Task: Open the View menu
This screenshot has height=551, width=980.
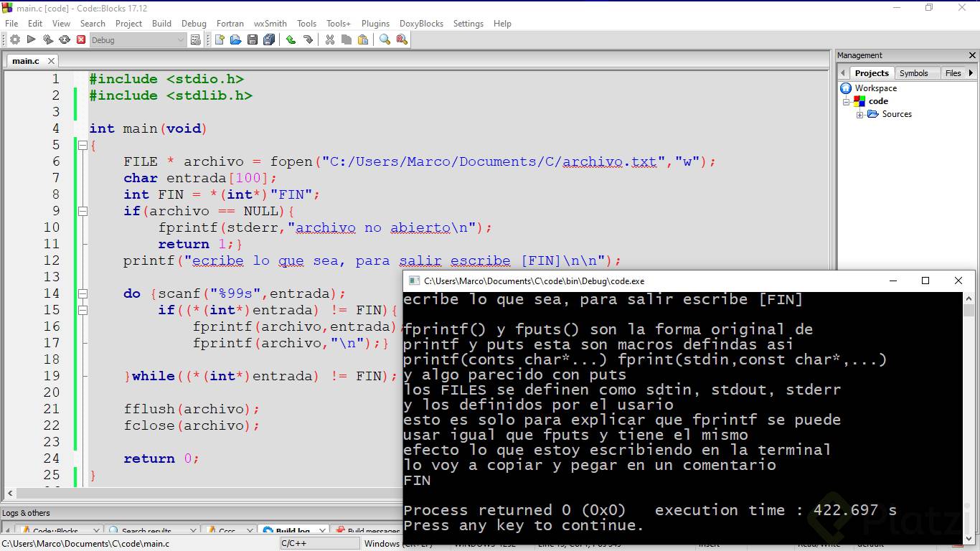Action: (62, 24)
